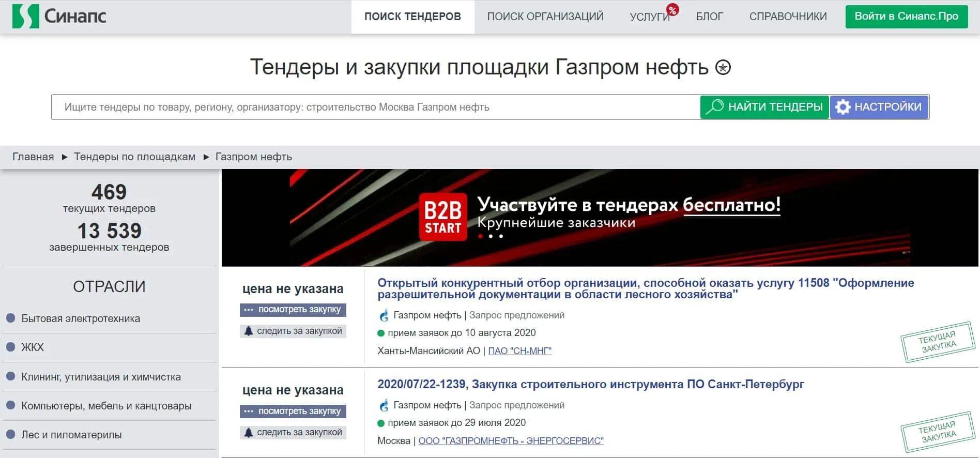Select the second carousel dot on banner
The width and height of the screenshot is (980, 458).
click(491, 236)
